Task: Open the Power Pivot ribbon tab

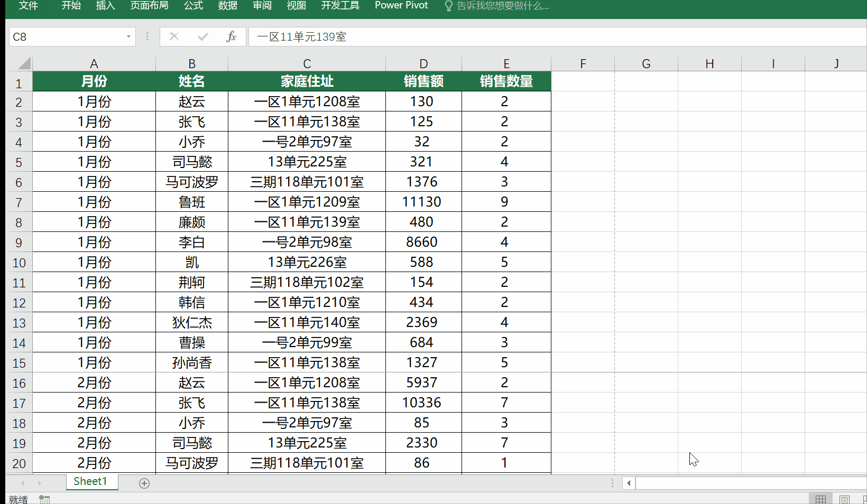Action: tap(401, 6)
